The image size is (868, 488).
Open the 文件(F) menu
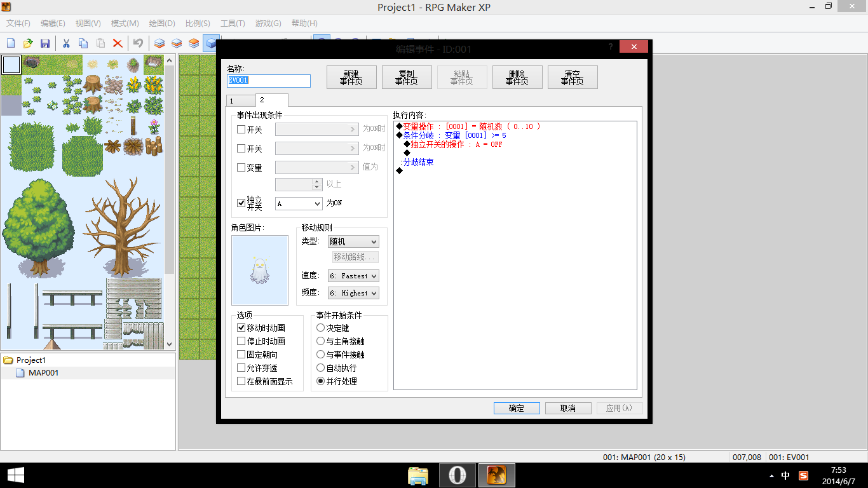[x=18, y=24]
